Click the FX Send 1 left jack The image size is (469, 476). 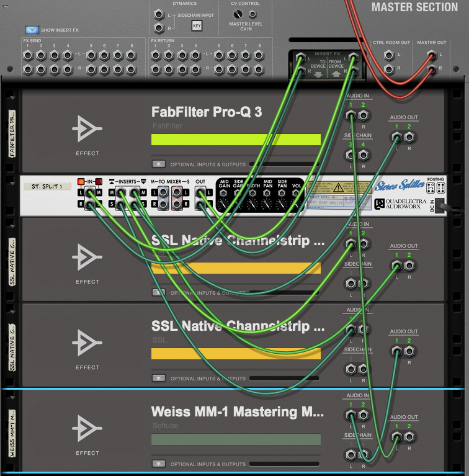27,56
